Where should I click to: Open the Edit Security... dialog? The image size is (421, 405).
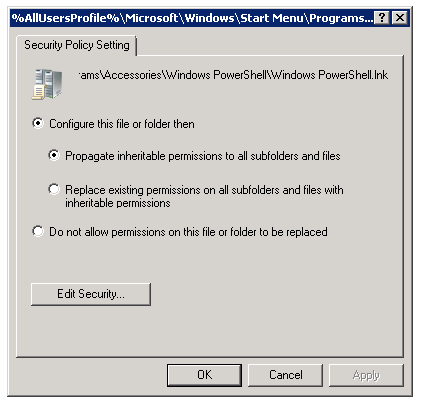[91, 294]
